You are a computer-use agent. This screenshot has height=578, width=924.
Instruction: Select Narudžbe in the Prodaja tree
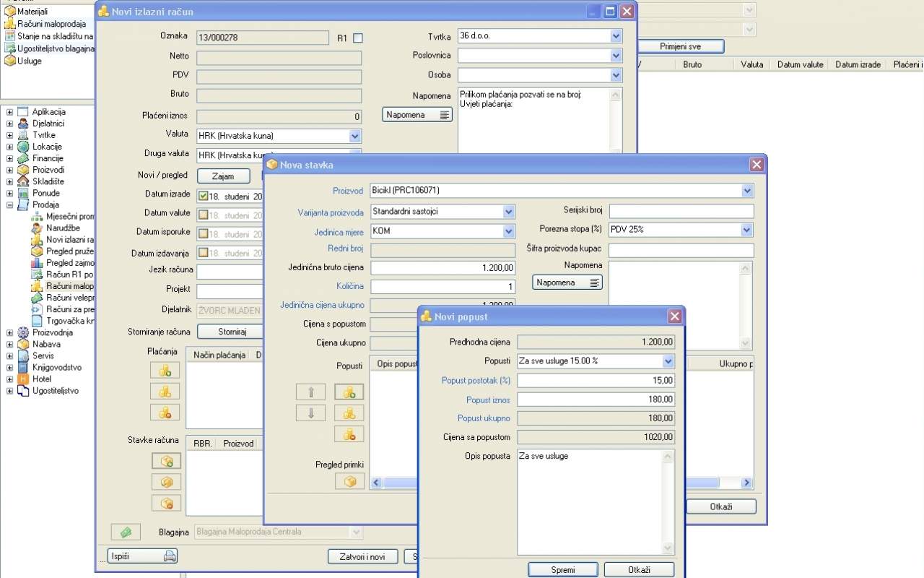click(x=63, y=228)
